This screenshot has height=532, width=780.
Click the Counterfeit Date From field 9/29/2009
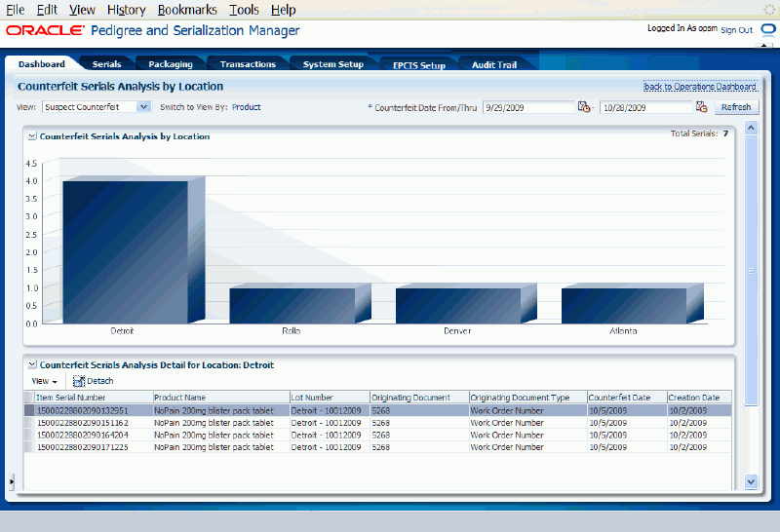pos(528,107)
